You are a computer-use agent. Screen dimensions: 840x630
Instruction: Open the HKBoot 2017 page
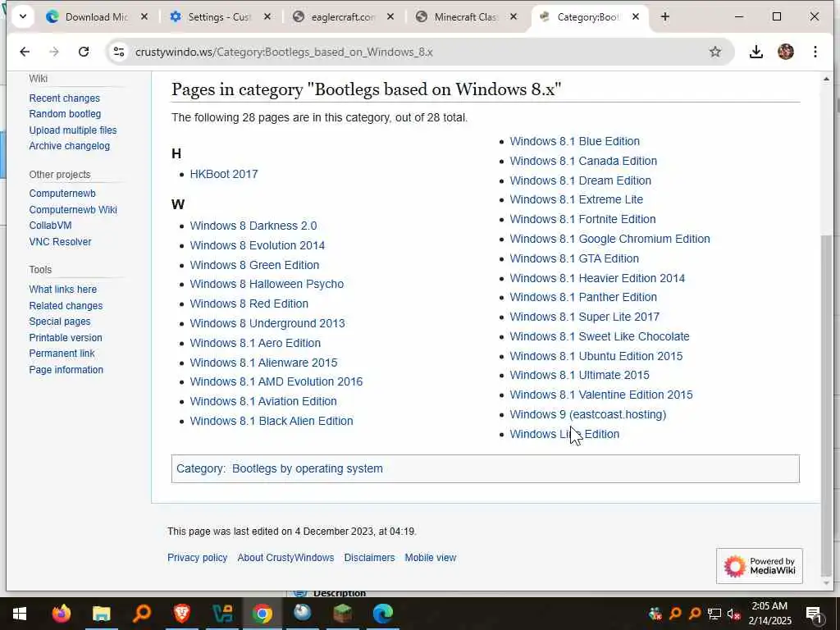(224, 174)
